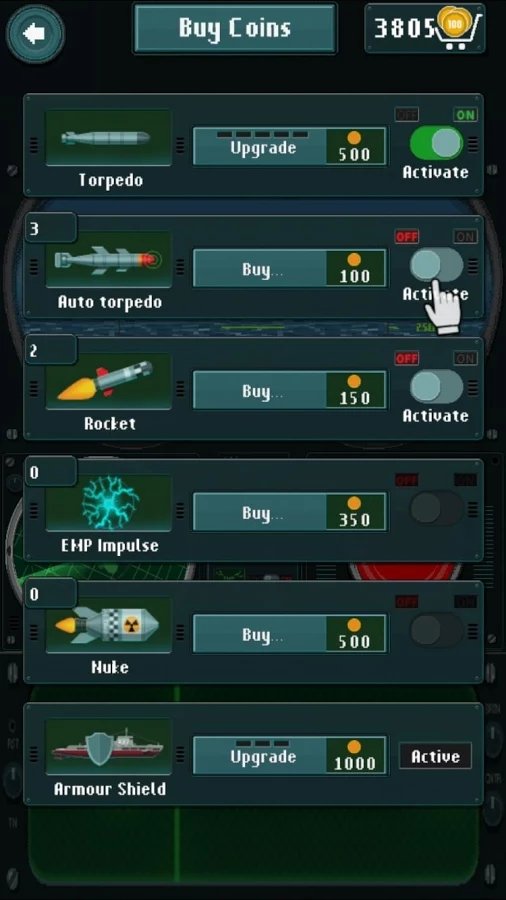
Task: Select the Rocket weapon image
Action: pos(108,382)
